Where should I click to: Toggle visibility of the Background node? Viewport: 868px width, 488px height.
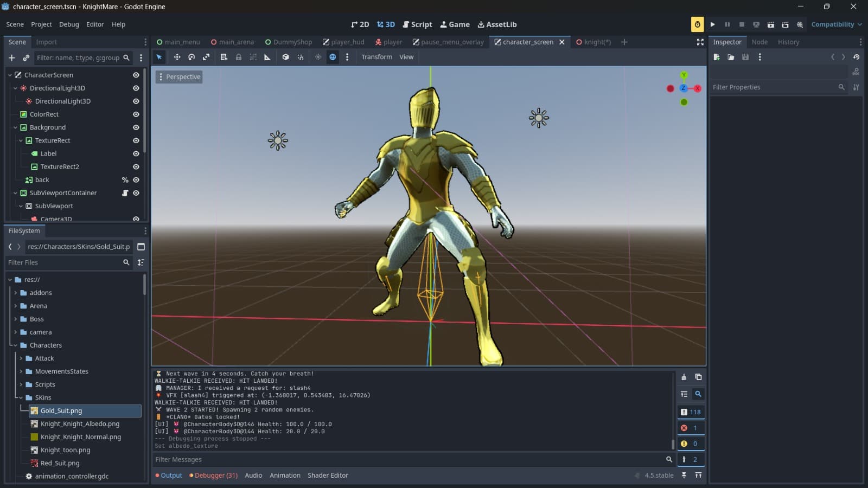tap(136, 127)
